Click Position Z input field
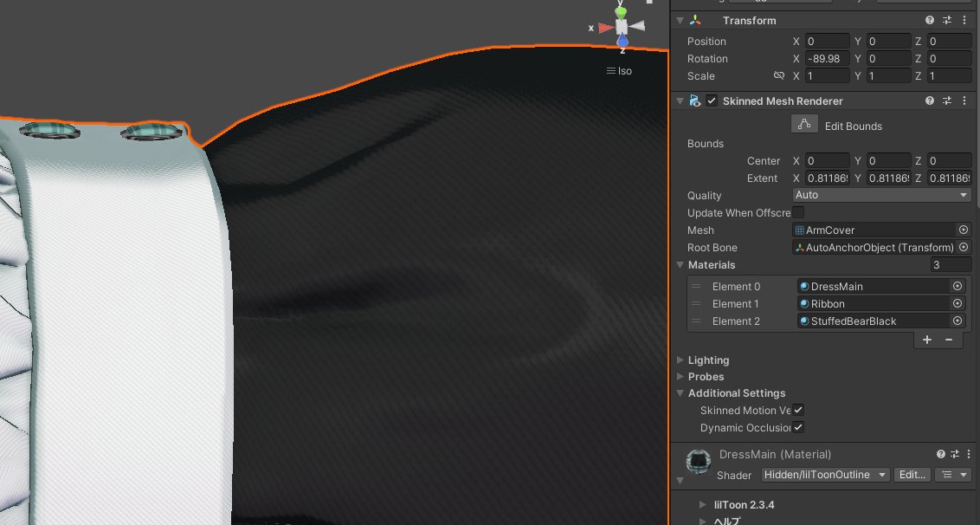 (x=949, y=42)
